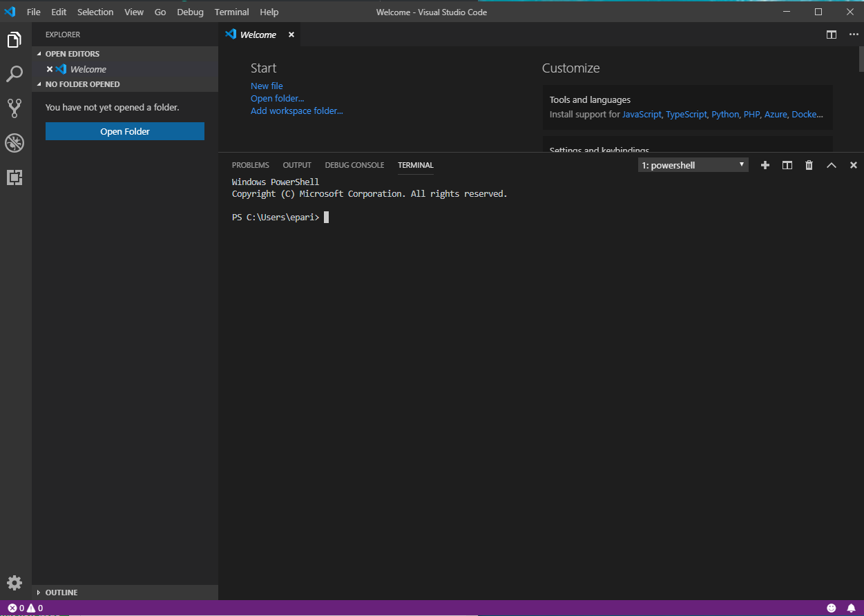Screen dimensions: 864x616
Task: Click the Add workspace folder... link
Action: 297,110
